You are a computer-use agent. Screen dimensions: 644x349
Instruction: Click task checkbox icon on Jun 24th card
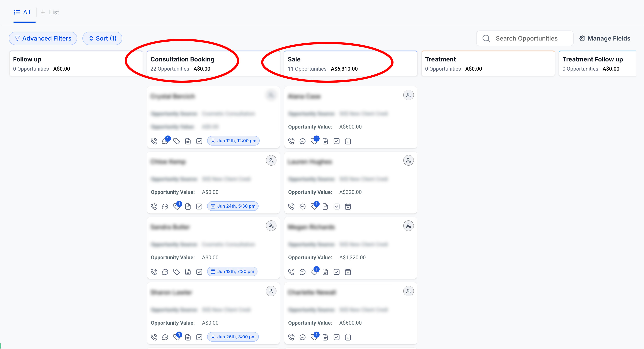point(199,206)
